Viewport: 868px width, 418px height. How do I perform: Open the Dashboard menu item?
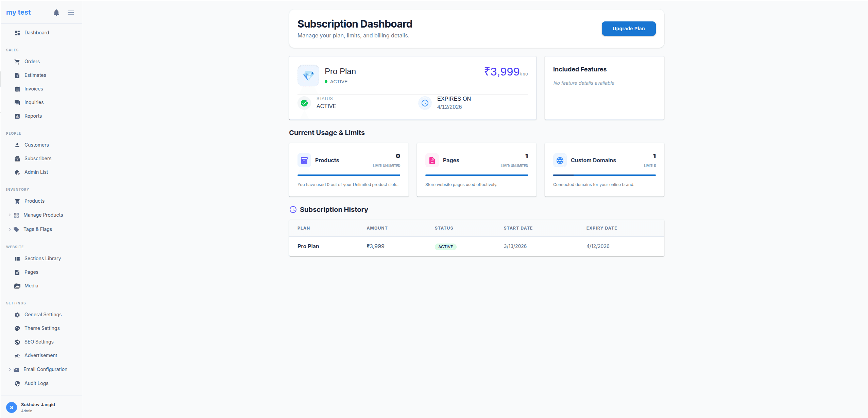pos(37,33)
